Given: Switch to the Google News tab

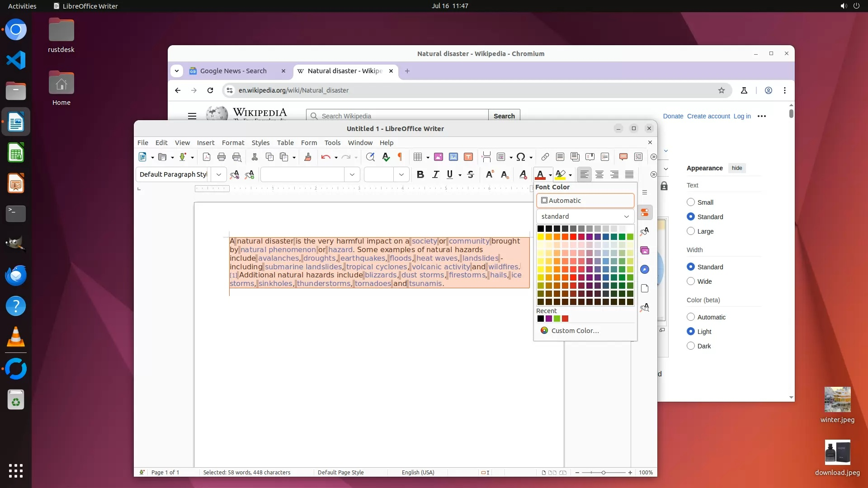Looking at the screenshot, I should (x=233, y=71).
